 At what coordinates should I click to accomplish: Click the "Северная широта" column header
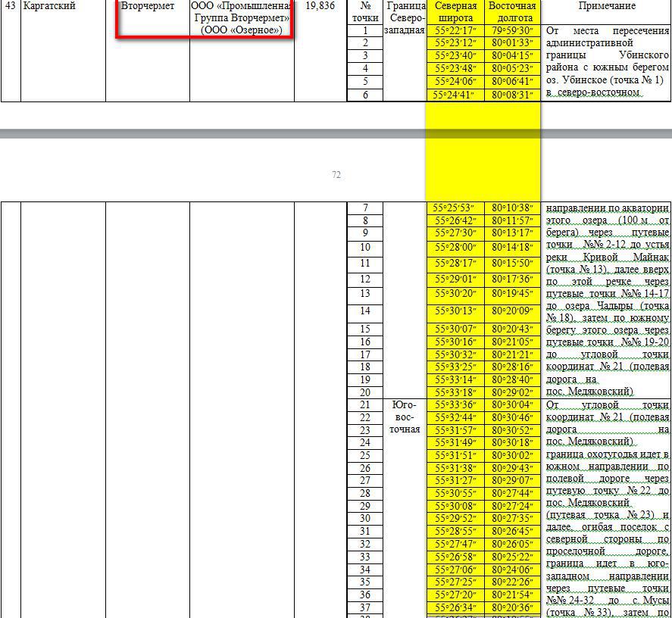click(455, 11)
